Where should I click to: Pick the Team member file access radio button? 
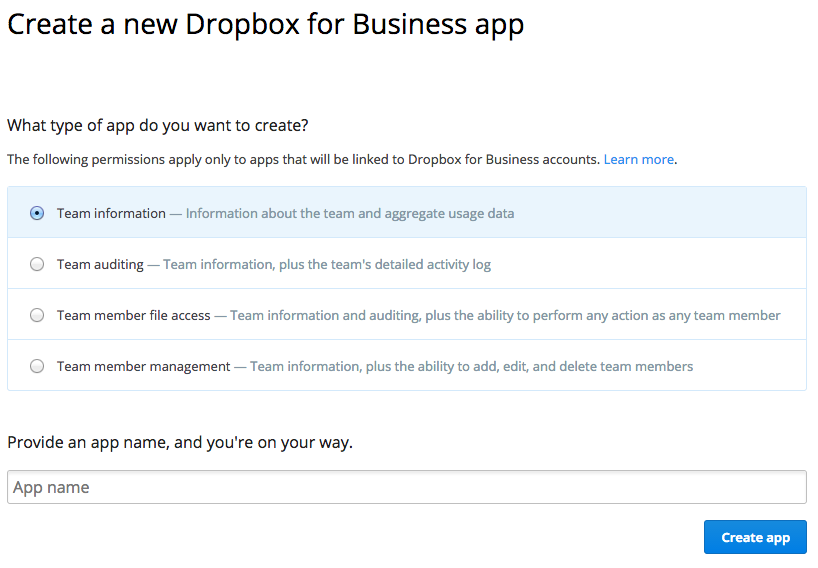click(x=37, y=315)
